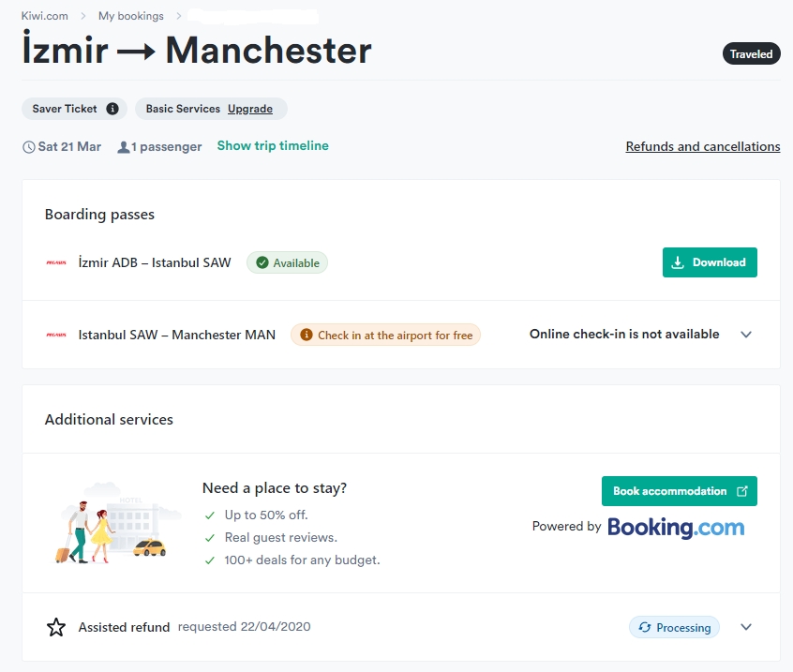This screenshot has height=672, width=793.
Task: Show the trip timeline
Action: 272,146
